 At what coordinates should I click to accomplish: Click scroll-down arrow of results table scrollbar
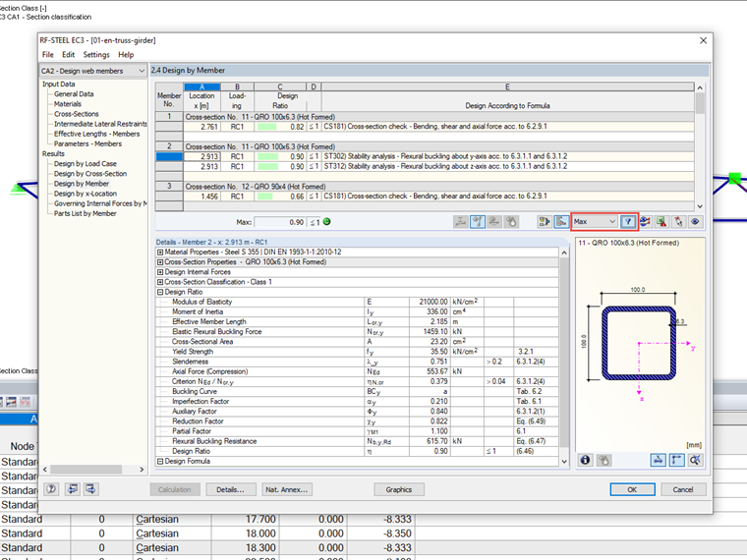700,206
